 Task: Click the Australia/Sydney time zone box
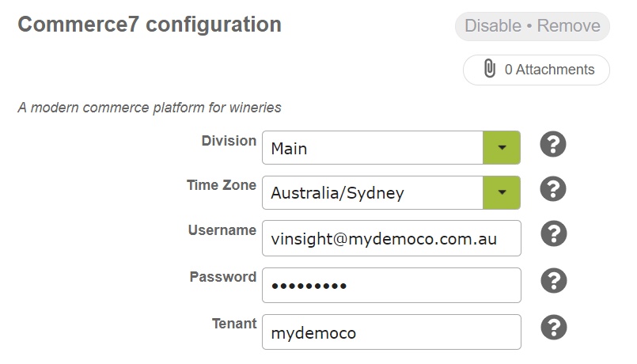coord(373,192)
